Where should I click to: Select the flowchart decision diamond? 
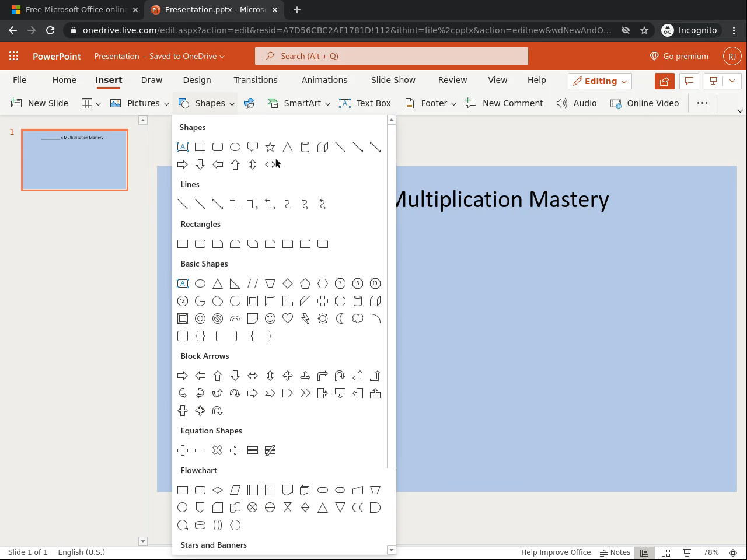(x=218, y=490)
